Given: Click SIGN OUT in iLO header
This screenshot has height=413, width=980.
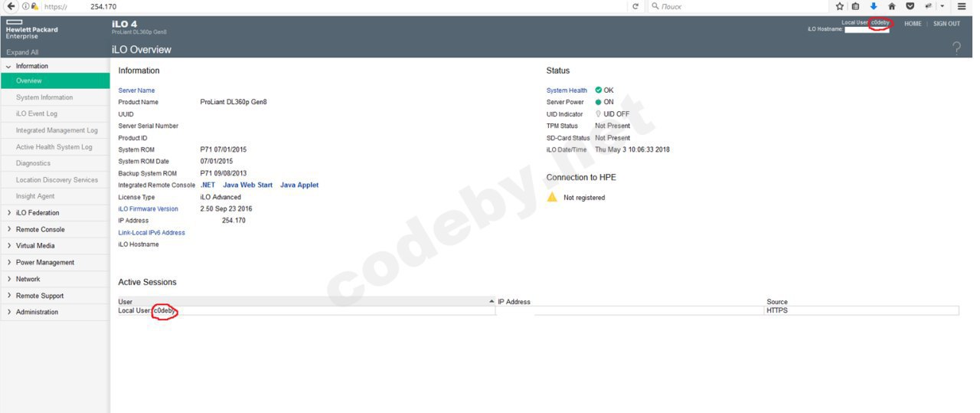Looking at the screenshot, I should click(946, 24).
